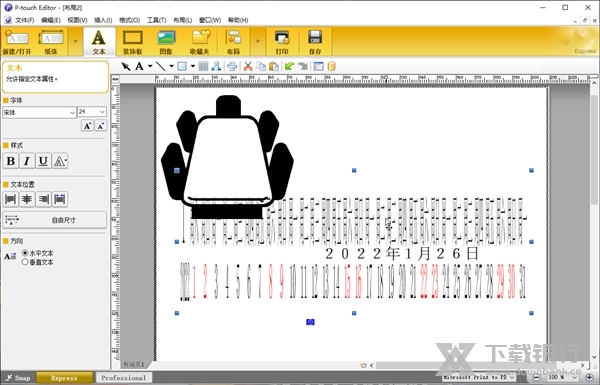The image size is (600, 385).
Task: Open the 窗口(W) menu
Action: pos(210,20)
